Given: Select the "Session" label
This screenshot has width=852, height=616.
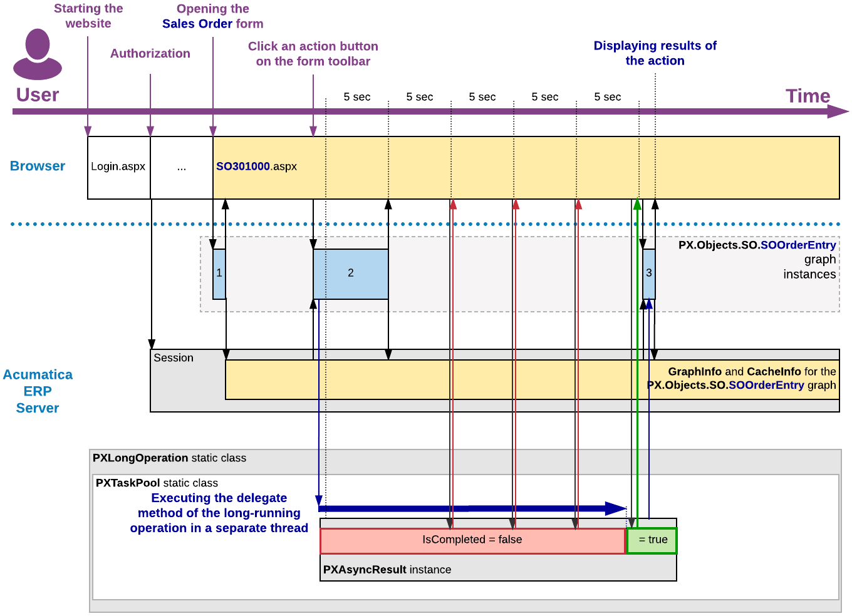Looking at the screenshot, I should tap(174, 358).
